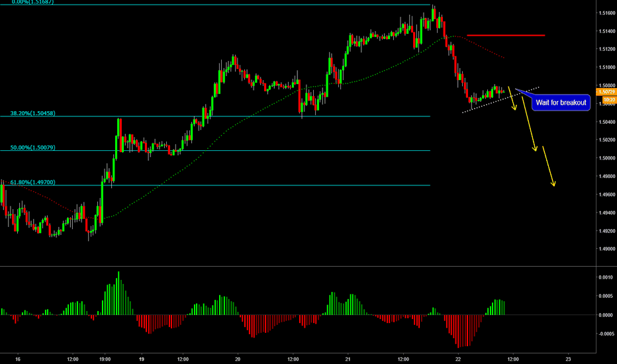617x364 pixels.
Task: Click the 0.0000 indicator scale label
Action: (606, 315)
